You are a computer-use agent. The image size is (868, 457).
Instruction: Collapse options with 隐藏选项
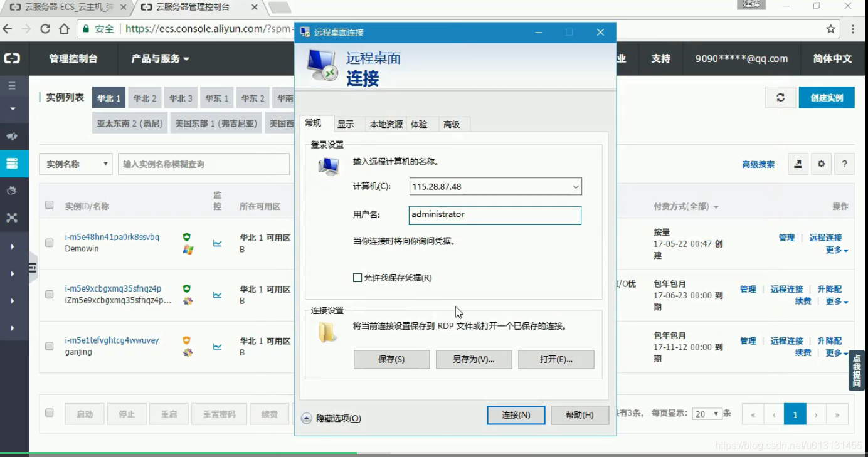coord(331,418)
